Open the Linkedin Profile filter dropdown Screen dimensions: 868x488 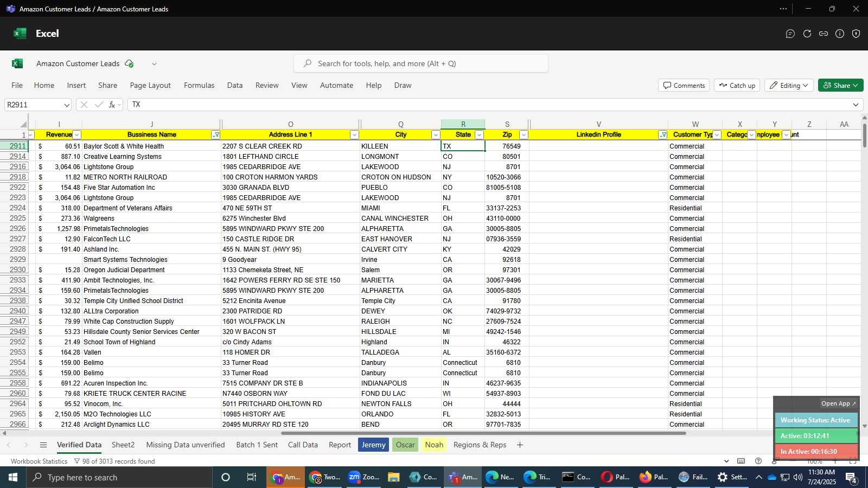pyautogui.click(x=662, y=134)
